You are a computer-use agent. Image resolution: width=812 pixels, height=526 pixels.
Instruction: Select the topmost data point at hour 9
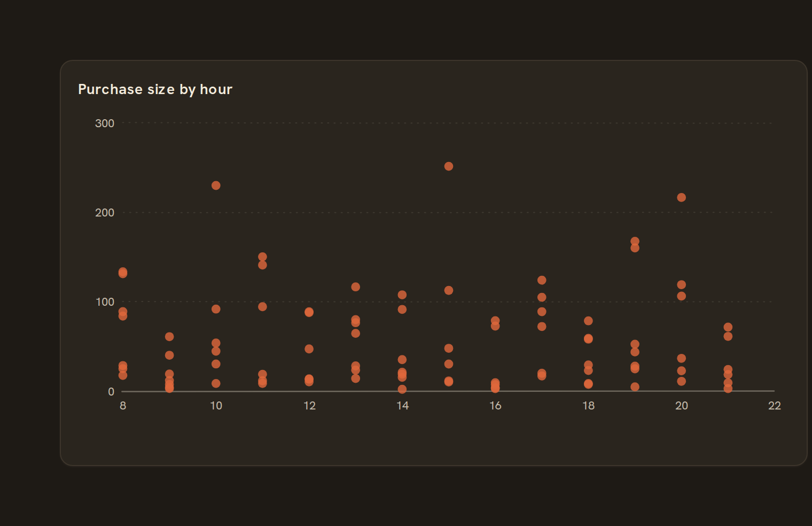tap(169, 337)
